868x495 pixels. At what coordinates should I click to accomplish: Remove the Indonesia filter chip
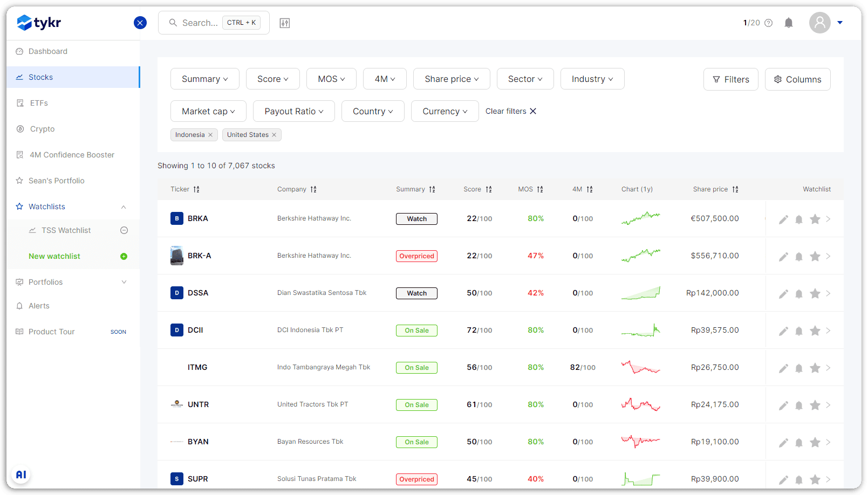[210, 135]
